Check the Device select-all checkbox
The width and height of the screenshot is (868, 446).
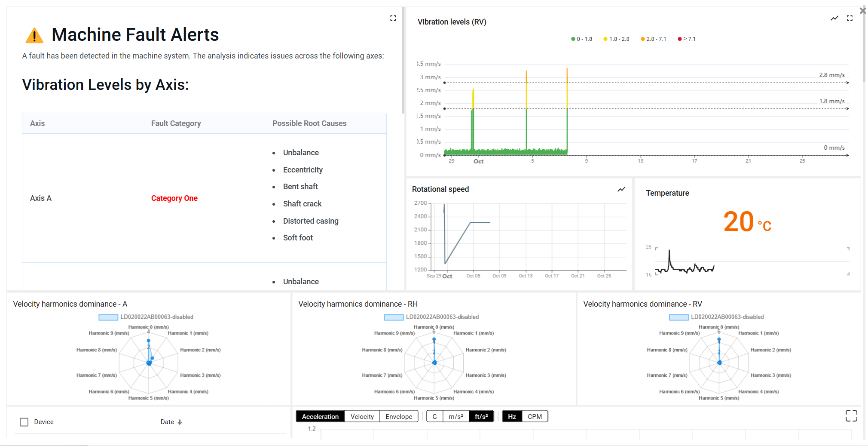(24, 422)
